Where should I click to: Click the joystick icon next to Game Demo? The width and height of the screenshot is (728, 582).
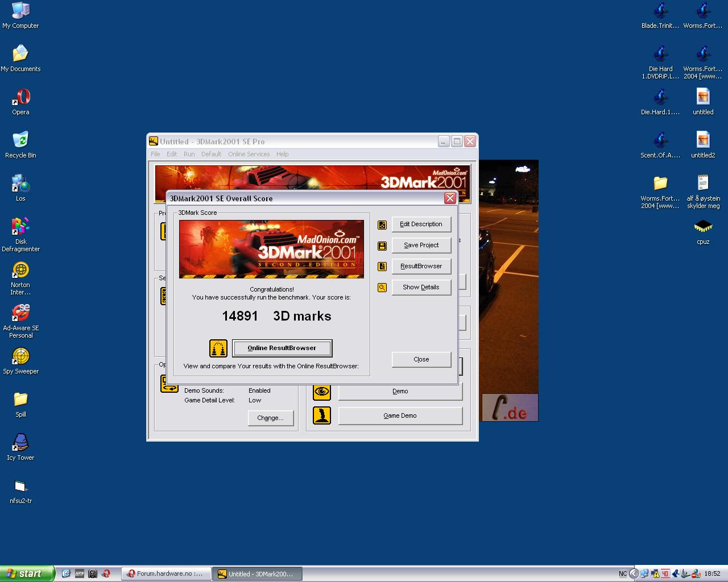(x=322, y=415)
